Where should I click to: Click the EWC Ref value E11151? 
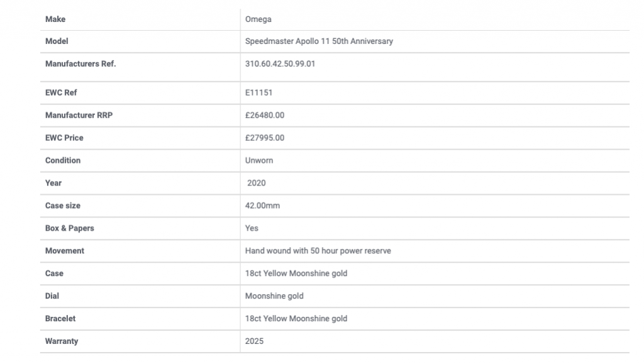(x=258, y=93)
